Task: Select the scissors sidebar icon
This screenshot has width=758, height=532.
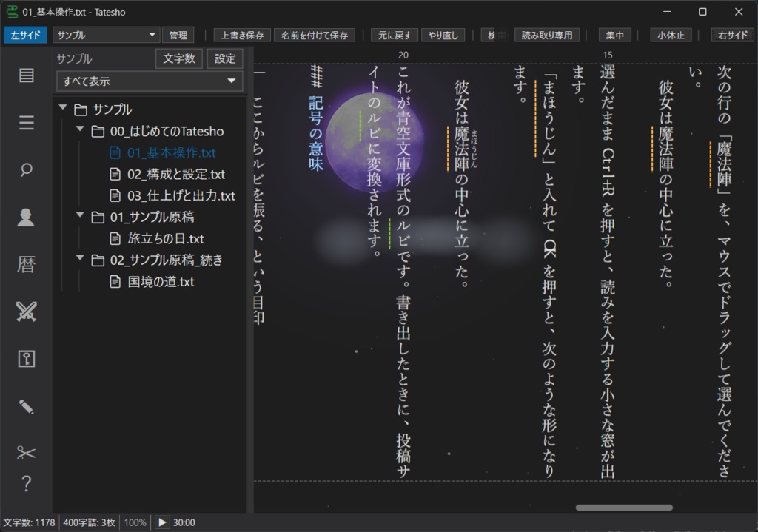Action: [26, 453]
